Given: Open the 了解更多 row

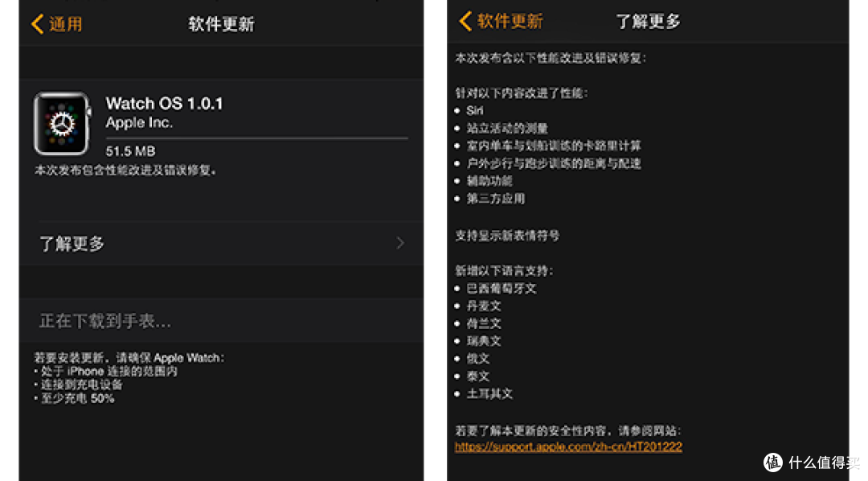Looking at the screenshot, I should click(x=222, y=243).
